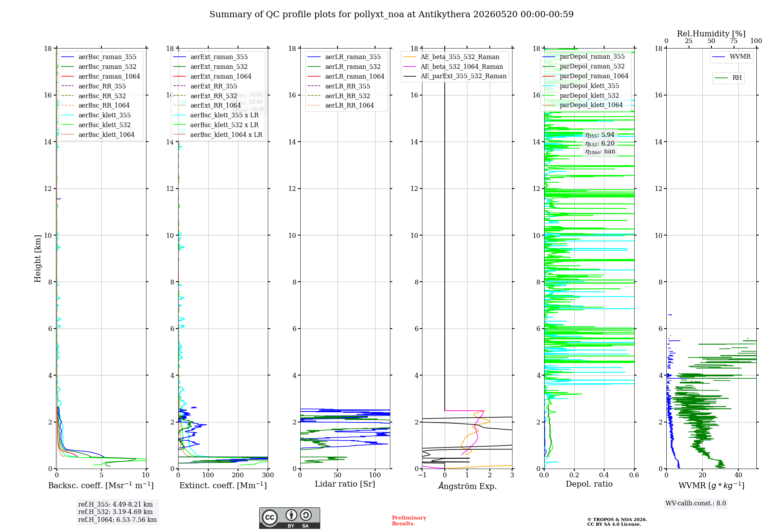
Task: Click the 'AE_beta_532_1064_Raman' legend entry
Action: (453, 67)
